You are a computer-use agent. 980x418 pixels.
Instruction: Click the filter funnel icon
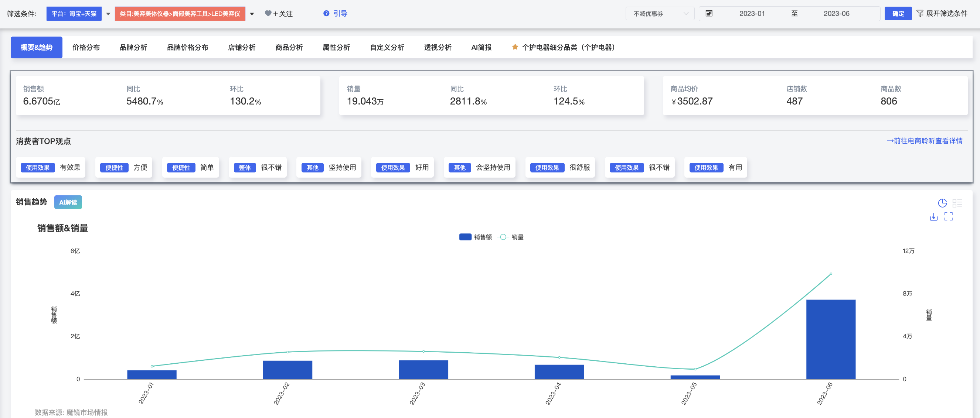pos(920,14)
